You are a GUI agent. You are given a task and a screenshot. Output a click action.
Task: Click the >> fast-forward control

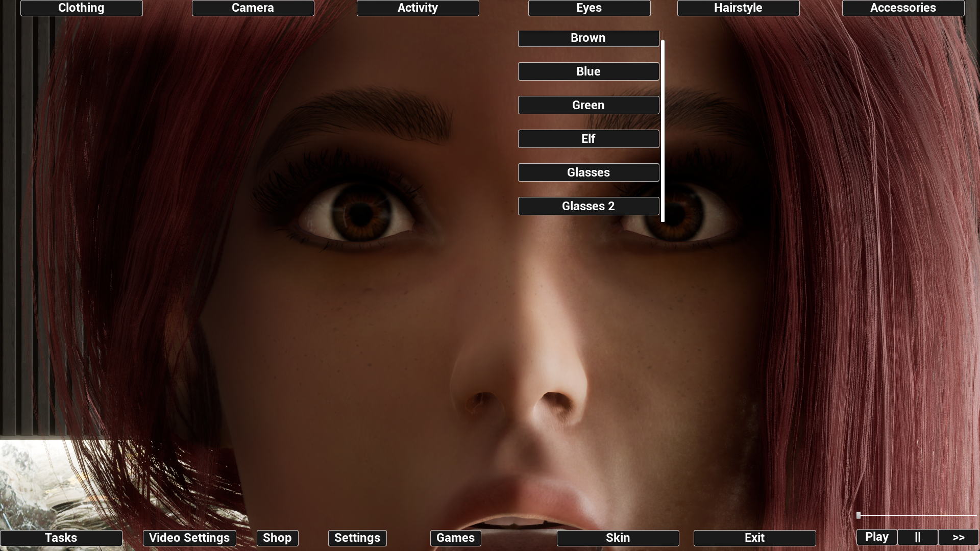[x=958, y=537]
